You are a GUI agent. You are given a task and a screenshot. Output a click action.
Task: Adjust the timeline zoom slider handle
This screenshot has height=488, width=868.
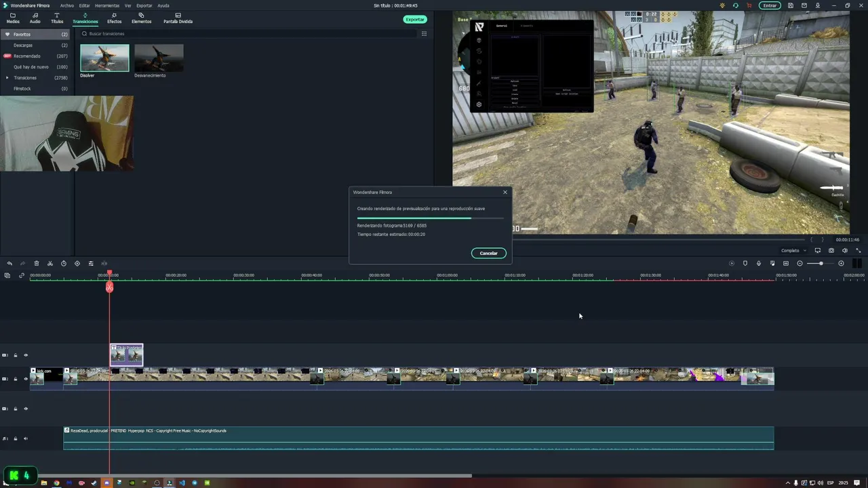pyautogui.click(x=821, y=263)
